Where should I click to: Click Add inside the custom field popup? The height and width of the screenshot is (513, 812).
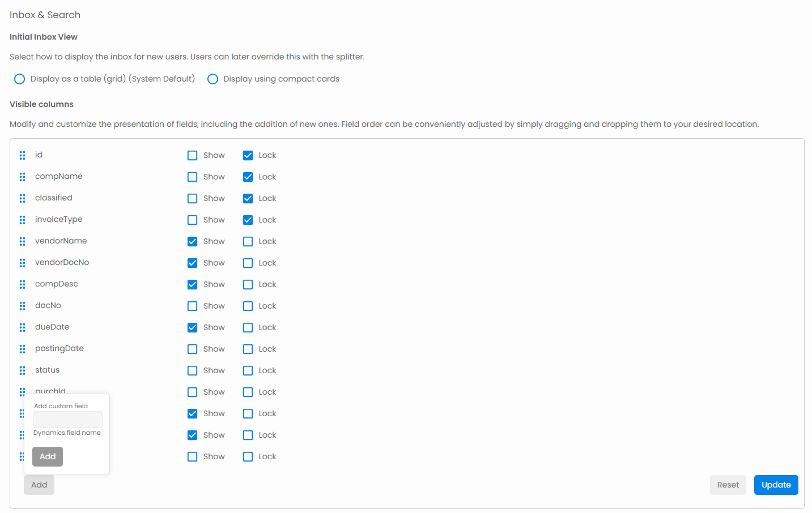point(48,456)
